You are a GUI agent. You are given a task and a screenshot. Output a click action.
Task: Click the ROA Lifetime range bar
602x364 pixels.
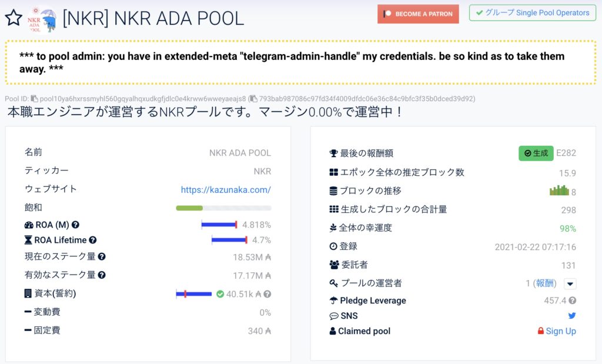(229, 241)
